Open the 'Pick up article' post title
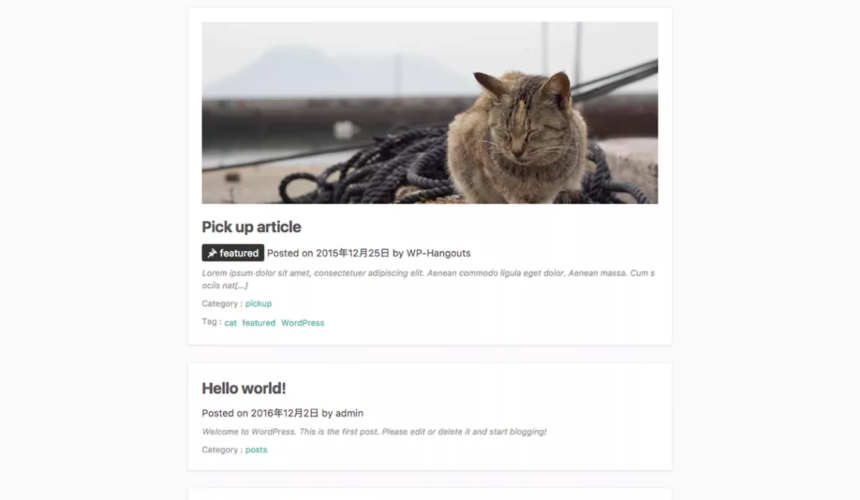Image resolution: width=860 pixels, height=500 pixels. point(251,227)
